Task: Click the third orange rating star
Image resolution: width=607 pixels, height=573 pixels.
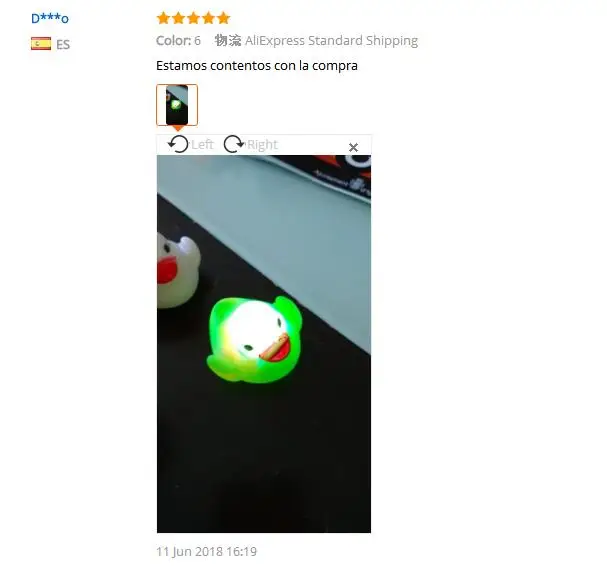Action: (194, 18)
